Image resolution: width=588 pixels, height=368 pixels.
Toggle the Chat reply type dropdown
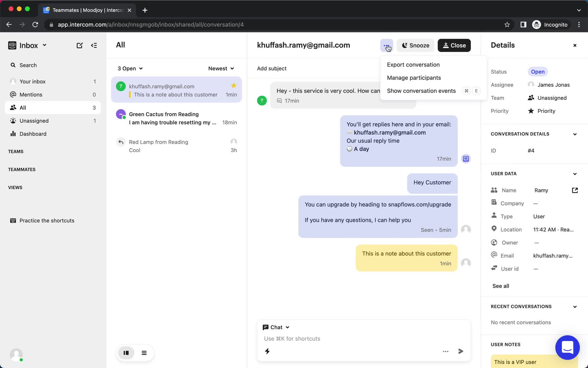[x=277, y=327]
